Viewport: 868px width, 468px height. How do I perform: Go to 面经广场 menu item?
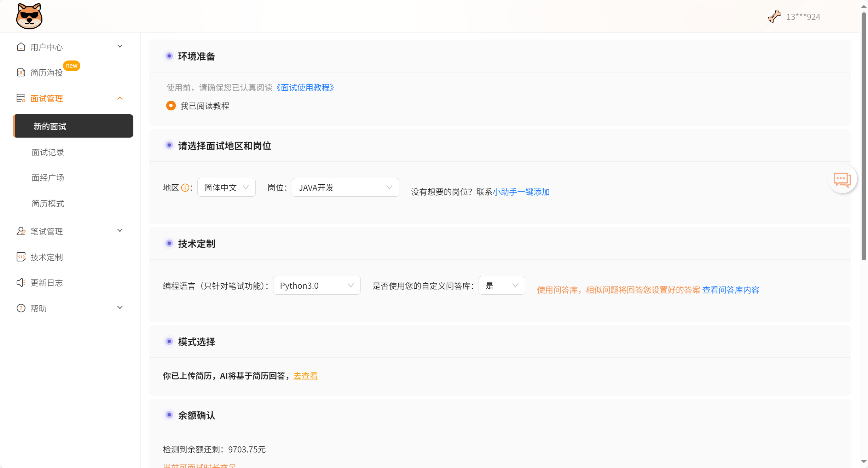coord(48,178)
